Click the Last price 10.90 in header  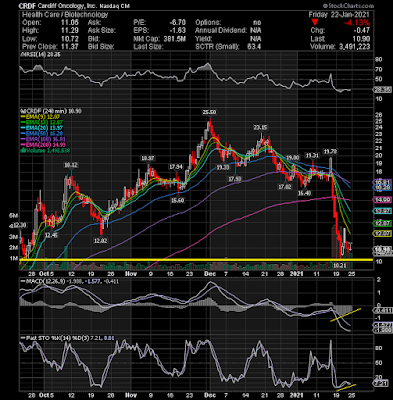click(x=362, y=39)
